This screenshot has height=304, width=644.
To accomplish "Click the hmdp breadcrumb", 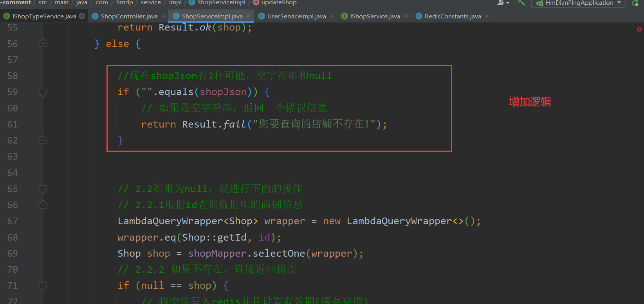I will point(124,2).
